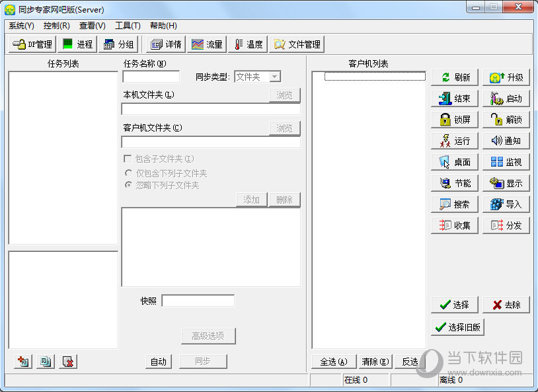Open the 控制(R) menu

pos(57,26)
